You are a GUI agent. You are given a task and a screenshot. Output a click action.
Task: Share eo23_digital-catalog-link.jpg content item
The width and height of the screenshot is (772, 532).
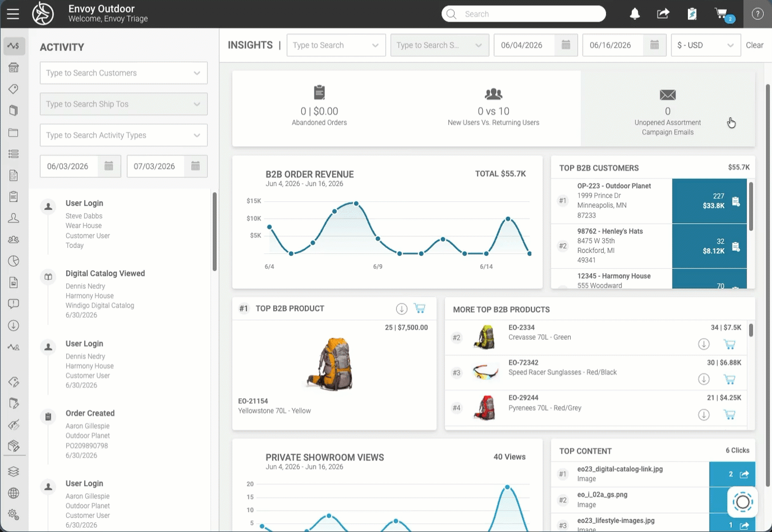[x=744, y=474]
